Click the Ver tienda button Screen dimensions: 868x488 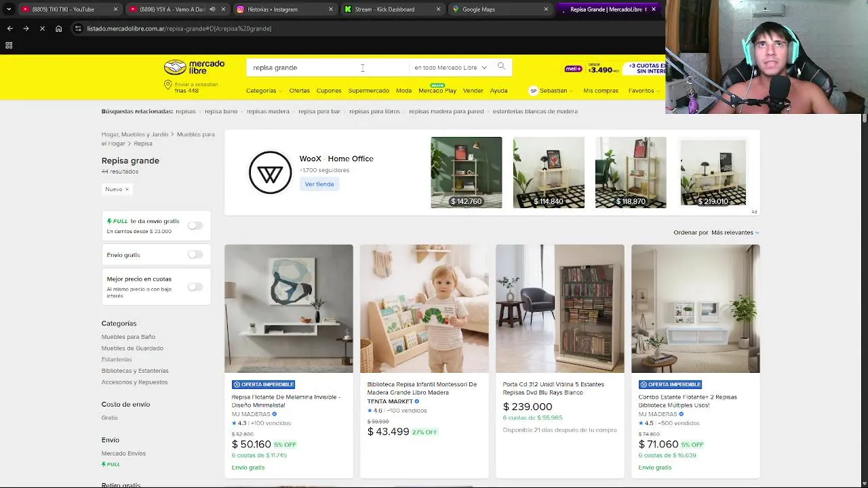(319, 184)
